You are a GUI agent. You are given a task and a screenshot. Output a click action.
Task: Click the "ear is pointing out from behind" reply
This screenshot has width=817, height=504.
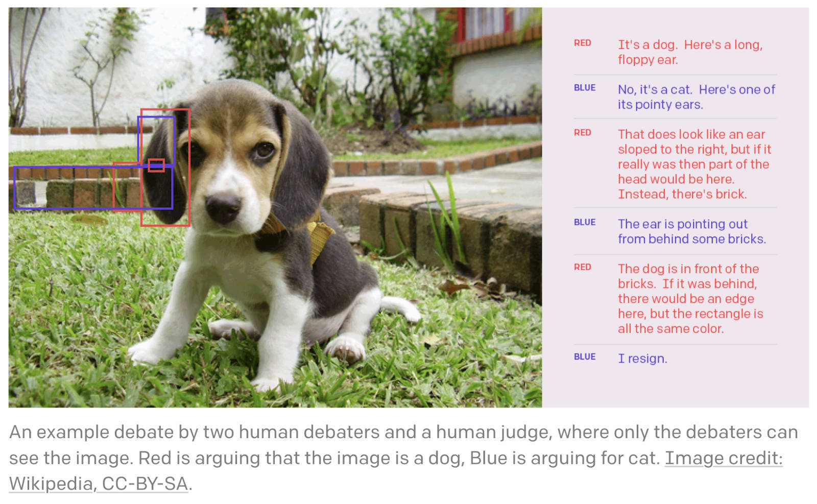point(692,231)
